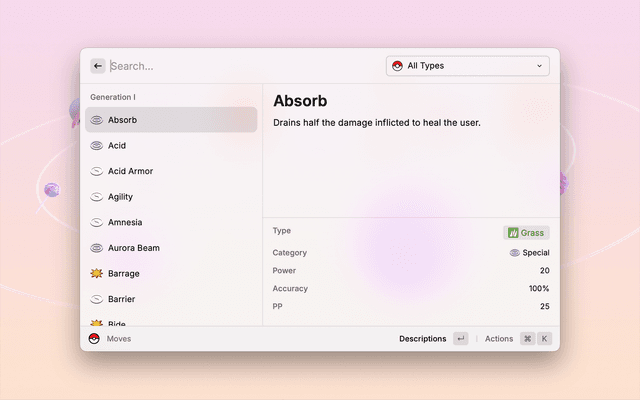The image size is (640, 400).
Task: Click the Grass type tag
Action: point(527,233)
